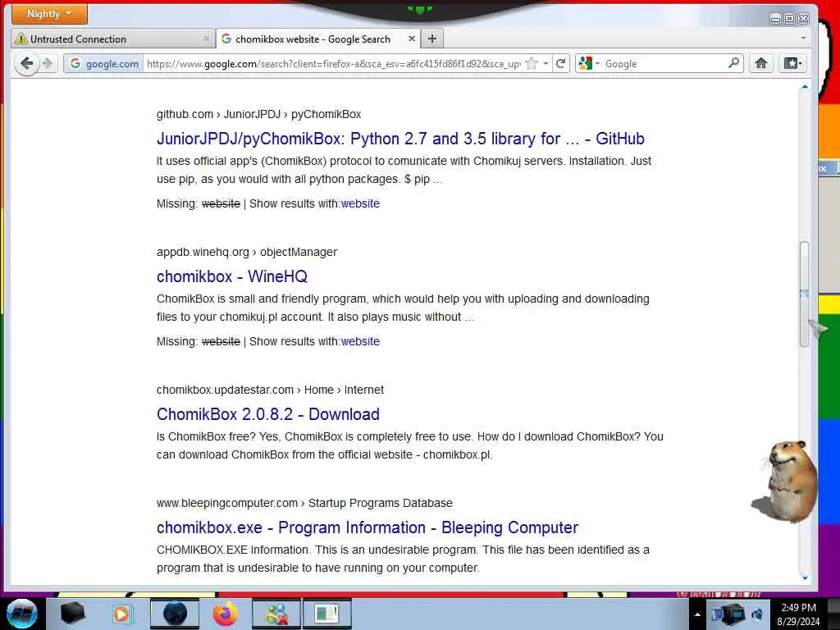Click the chomikbox.updatestar.com › Home › Internet breadcrumb
The image size is (840, 630).
270,390
